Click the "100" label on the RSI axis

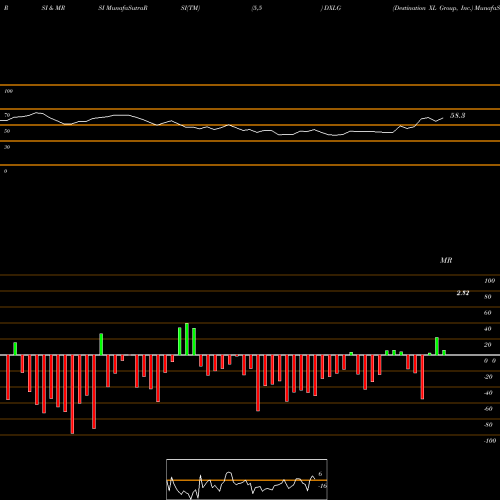8,91
